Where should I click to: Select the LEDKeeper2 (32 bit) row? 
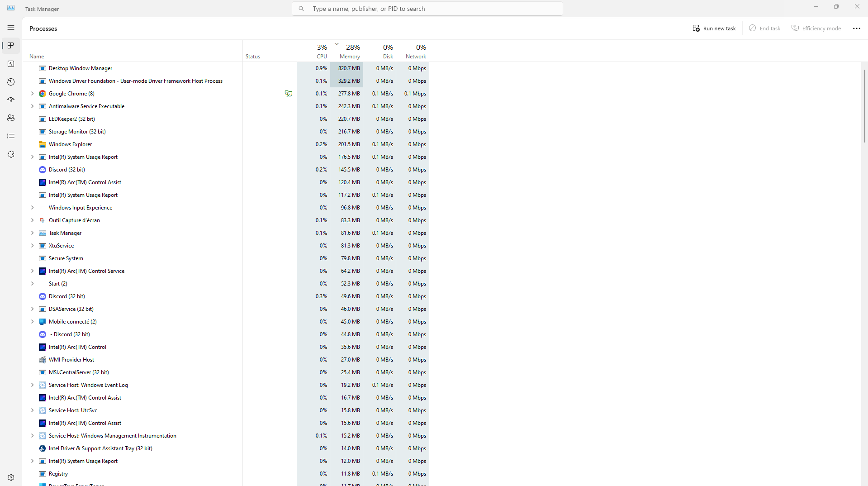[x=226, y=119]
